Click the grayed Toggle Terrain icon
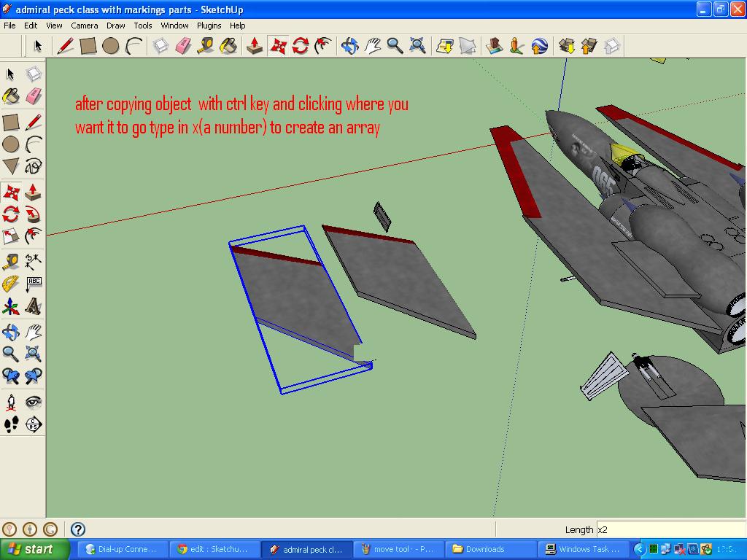This screenshot has height=560, width=747. click(468, 46)
